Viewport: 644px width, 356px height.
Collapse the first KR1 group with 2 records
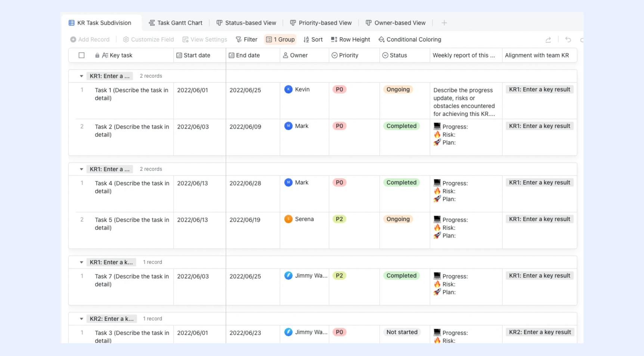81,76
